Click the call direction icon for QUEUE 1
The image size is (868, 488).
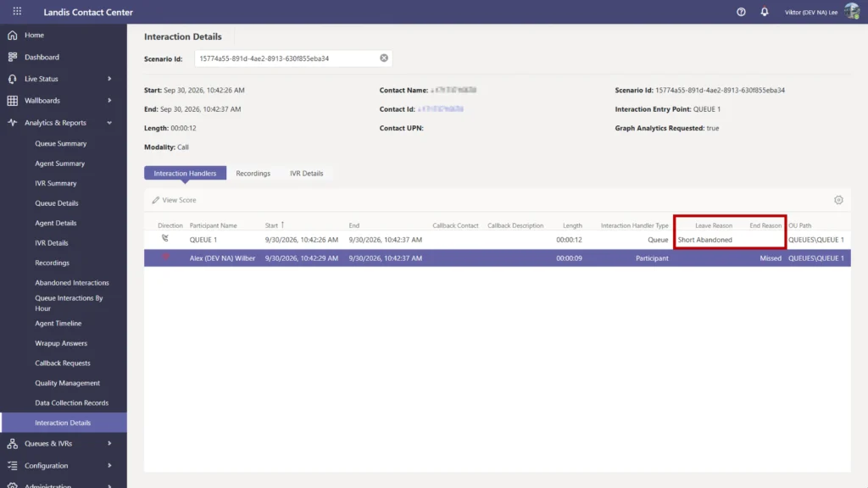pyautogui.click(x=165, y=238)
